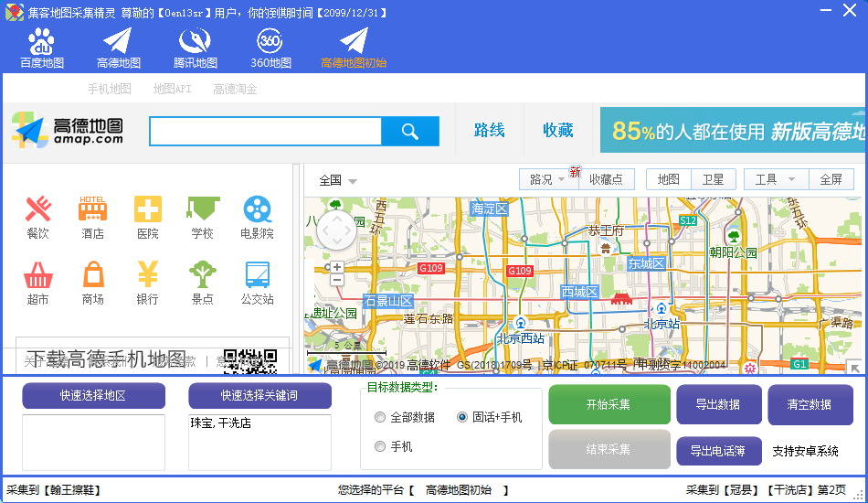This screenshot has width=868, height=503.
Task: Click the 朝阳公园 map label
Action: point(733,252)
